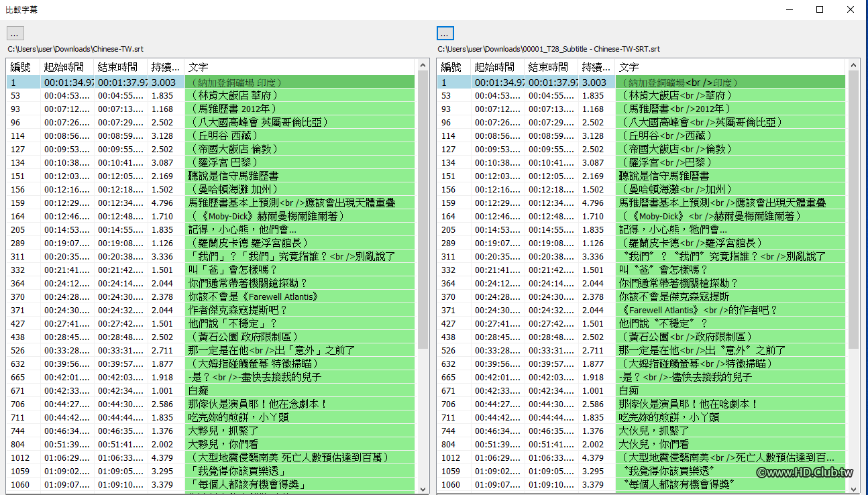868x495 pixels.
Task: Open file browser for the left subtitle file
Action: tap(14, 32)
